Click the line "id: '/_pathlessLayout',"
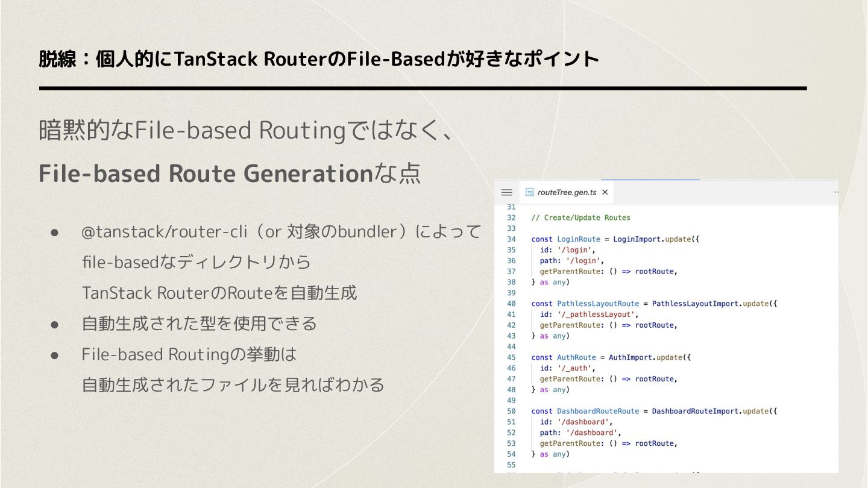868x488 pixels. 589,314
